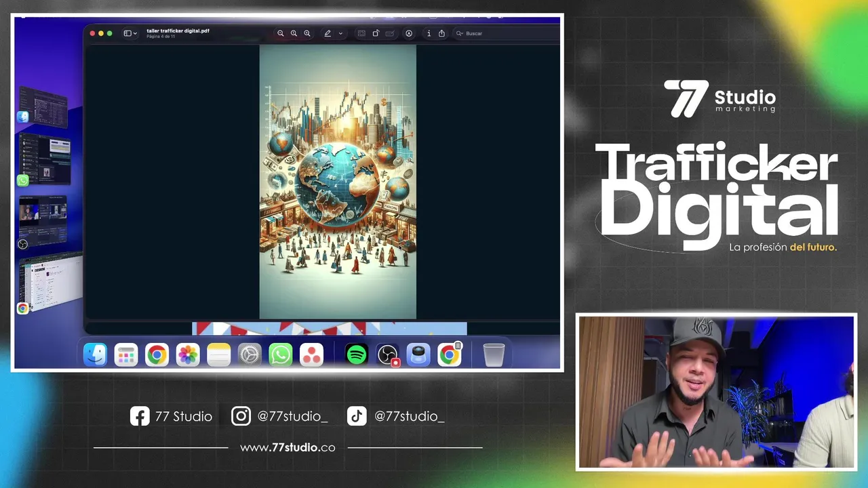Click the Instagram @77studio_ handle
The width and height of the screenshot is (868, 488).
[x=279, y=416]
